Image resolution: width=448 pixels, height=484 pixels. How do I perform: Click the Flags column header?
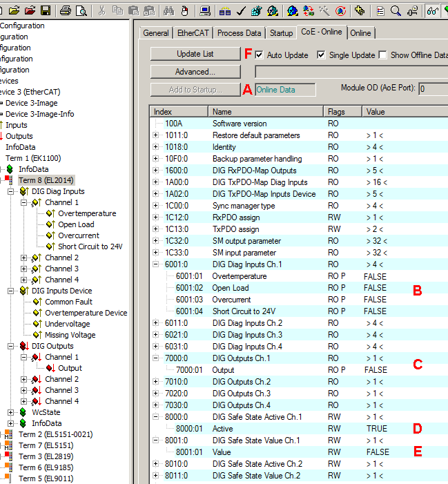[x=342, y=112]
